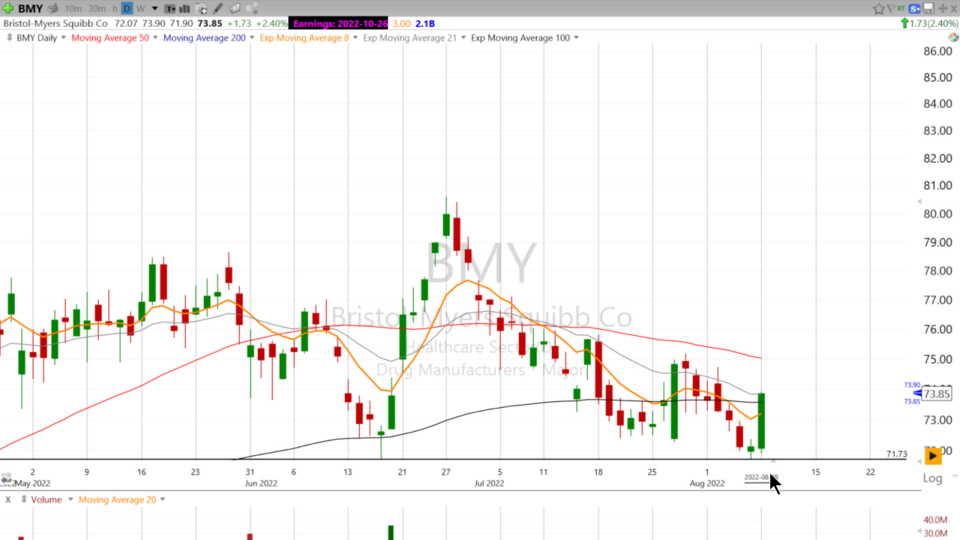960x540 pixels.
Task: Click the note tag icon
Action: click(x=235, y=9)
